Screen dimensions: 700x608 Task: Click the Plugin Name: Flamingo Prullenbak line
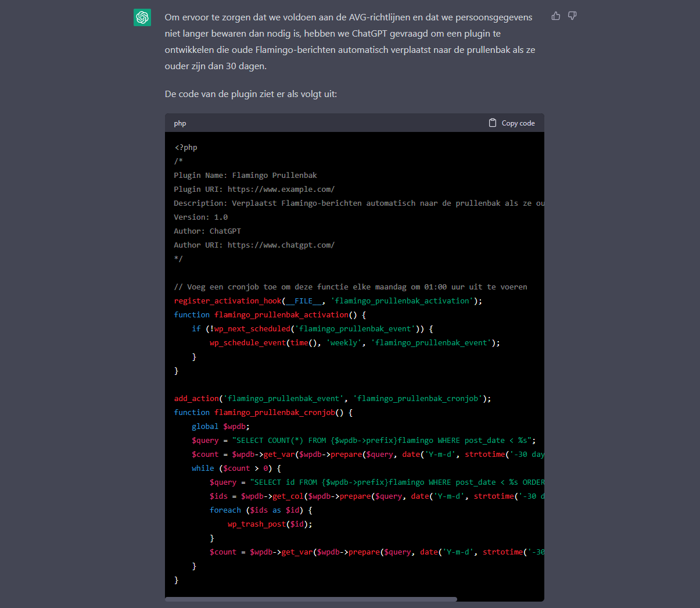pyautogui.click(x=245, y=175)
